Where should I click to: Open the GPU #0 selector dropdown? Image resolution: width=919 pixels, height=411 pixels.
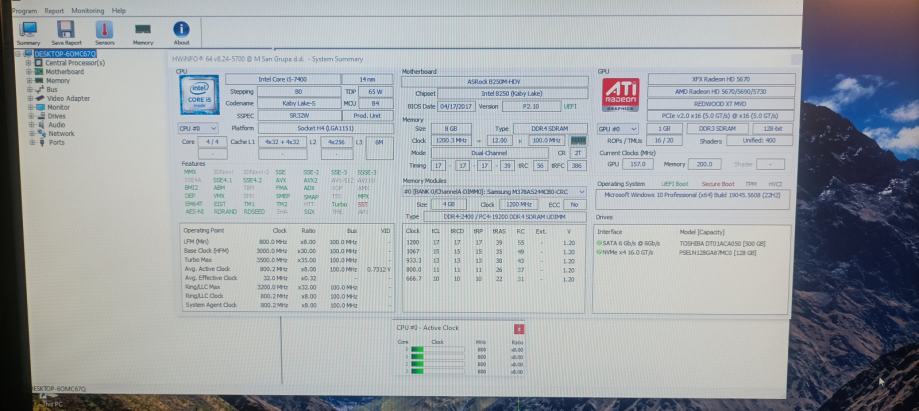[618, 129]
